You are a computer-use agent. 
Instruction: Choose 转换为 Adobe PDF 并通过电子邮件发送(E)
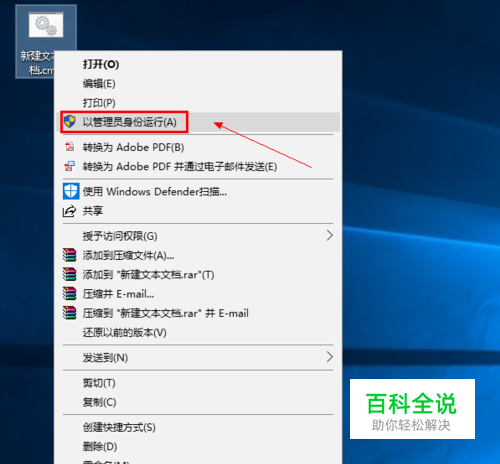pos(198,166)
